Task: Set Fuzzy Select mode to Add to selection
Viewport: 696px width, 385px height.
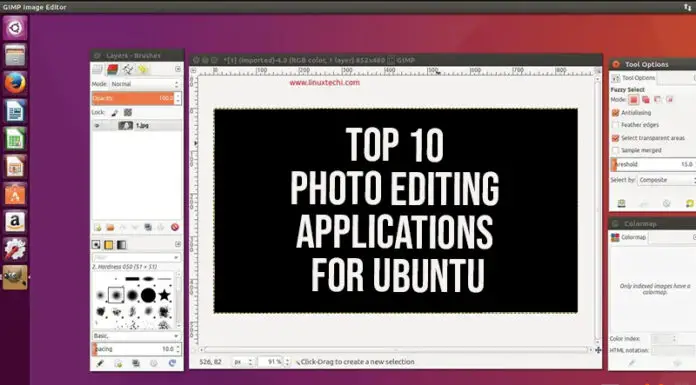Action: (x=645, y=100)
